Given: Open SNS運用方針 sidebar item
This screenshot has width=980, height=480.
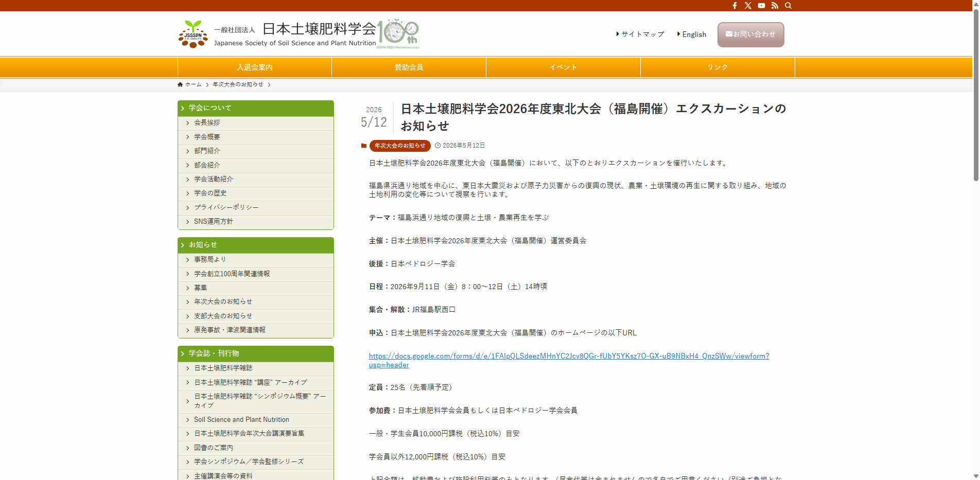Looking at the screenshot, I should [x=256, y=221].
